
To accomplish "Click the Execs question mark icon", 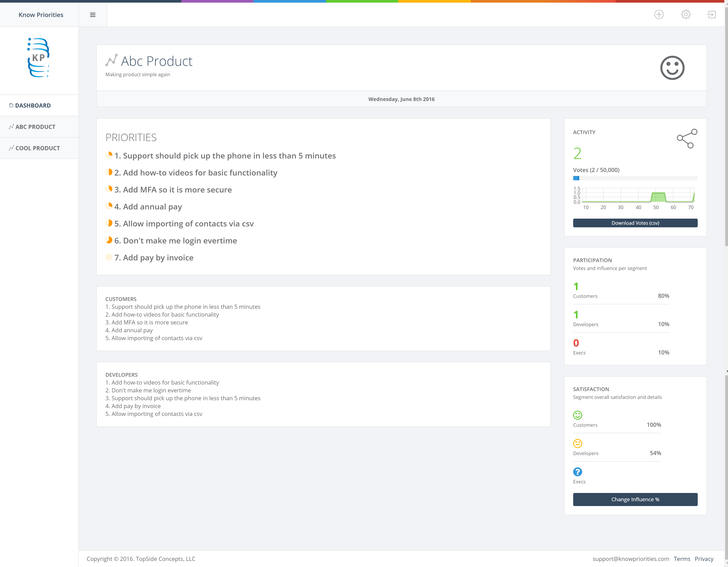I will [577, 472].
